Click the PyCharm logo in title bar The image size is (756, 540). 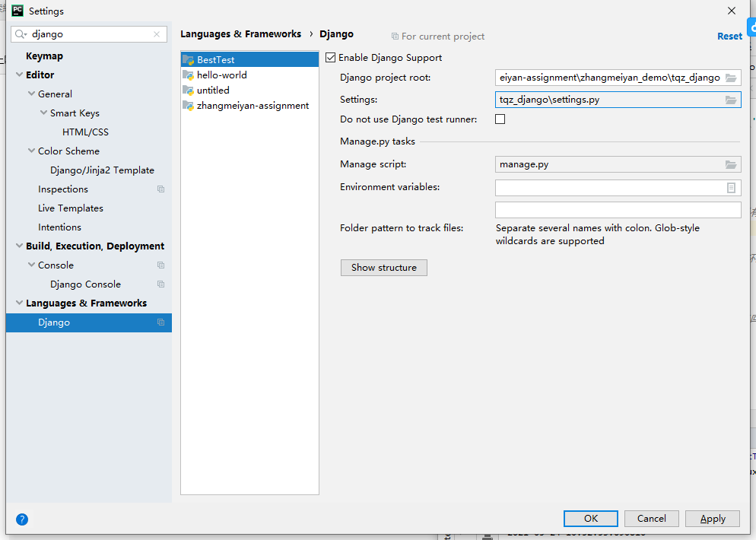[x=17, y=11]
